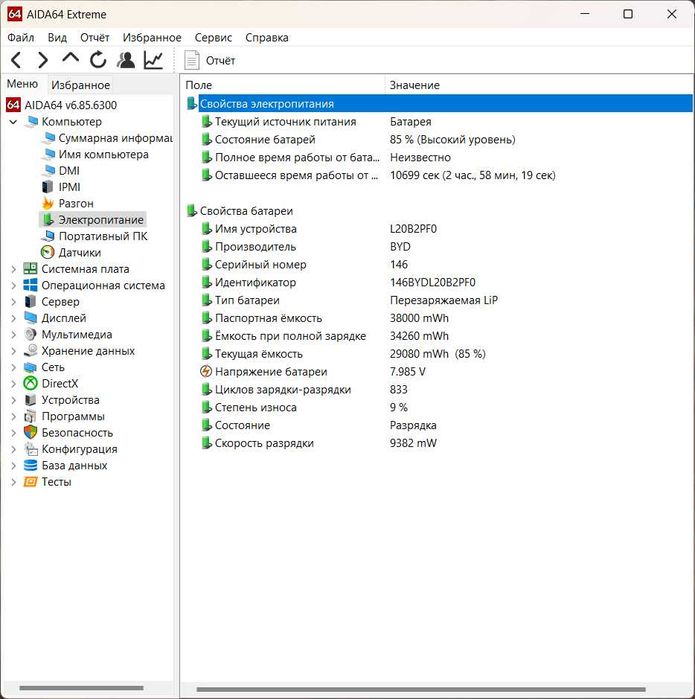Go forward with the right arrow toolbar button
Viewport: 695px width, 699px height.
(43, 60)
